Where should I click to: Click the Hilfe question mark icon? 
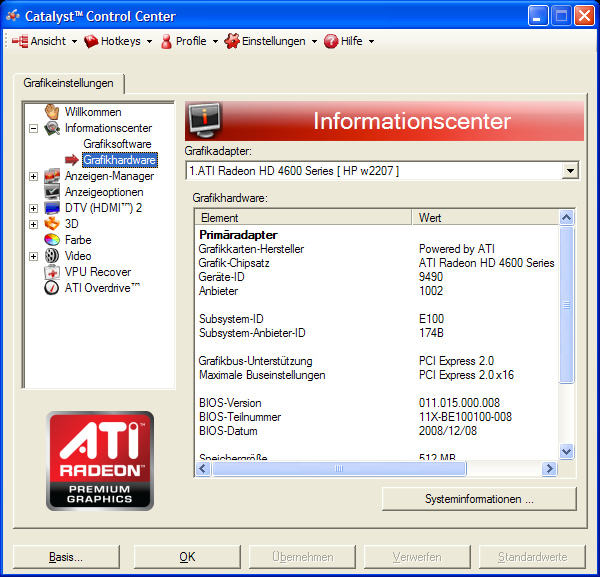click(331, 41)
